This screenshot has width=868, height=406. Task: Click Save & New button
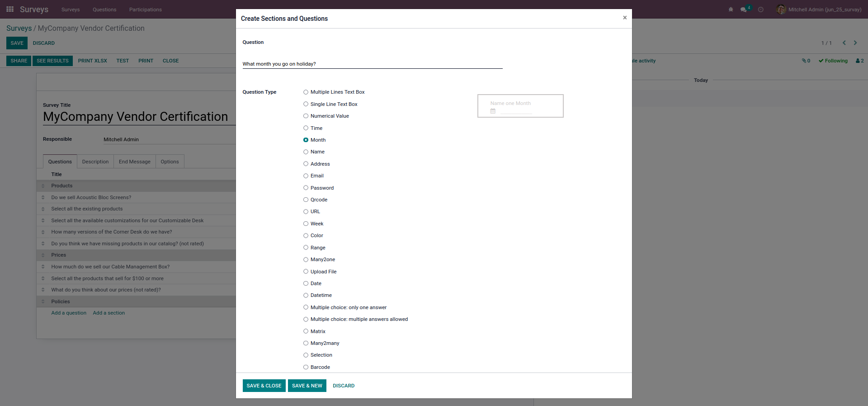coord(307,386)
